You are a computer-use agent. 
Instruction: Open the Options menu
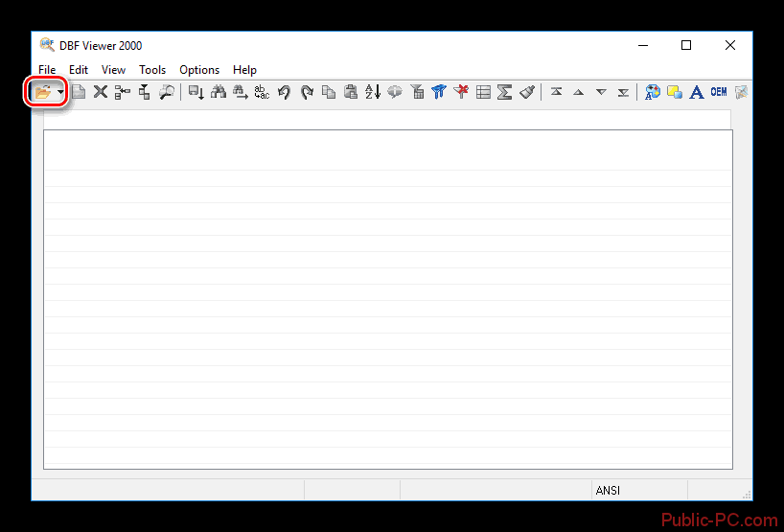[199, 70]
